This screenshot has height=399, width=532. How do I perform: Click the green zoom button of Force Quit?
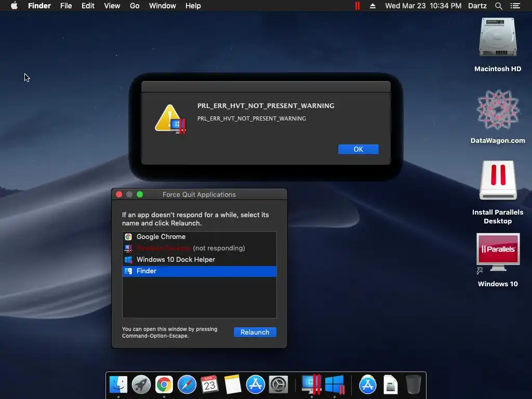click(x=140, y=194)
